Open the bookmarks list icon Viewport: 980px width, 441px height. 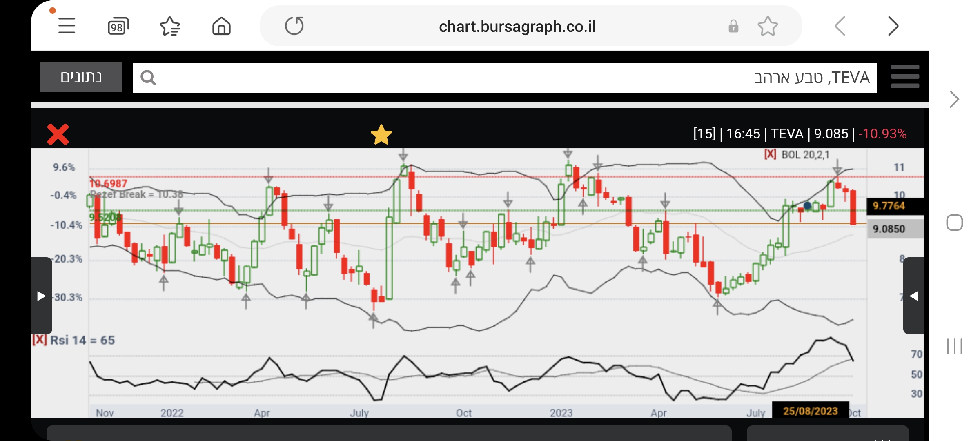point(170,27)
